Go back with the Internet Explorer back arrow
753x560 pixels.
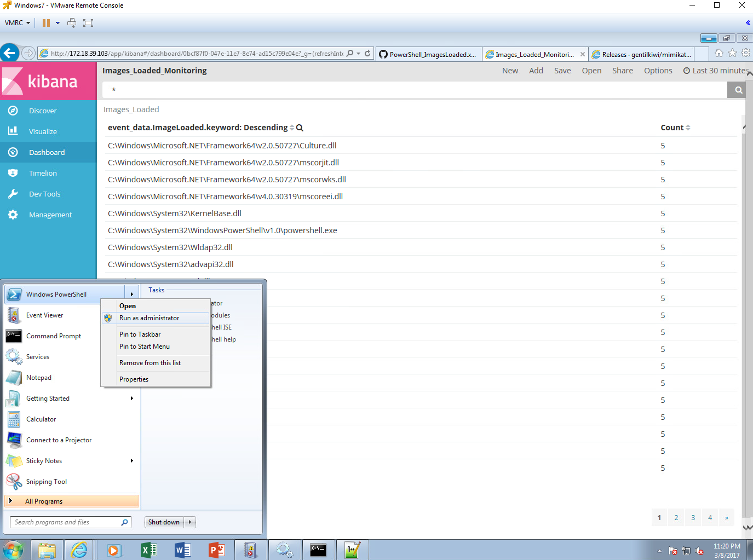click(9, 53)
